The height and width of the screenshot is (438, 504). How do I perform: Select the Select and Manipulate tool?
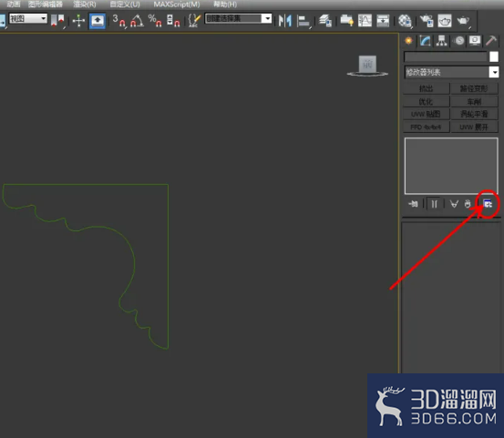point(78,21)
